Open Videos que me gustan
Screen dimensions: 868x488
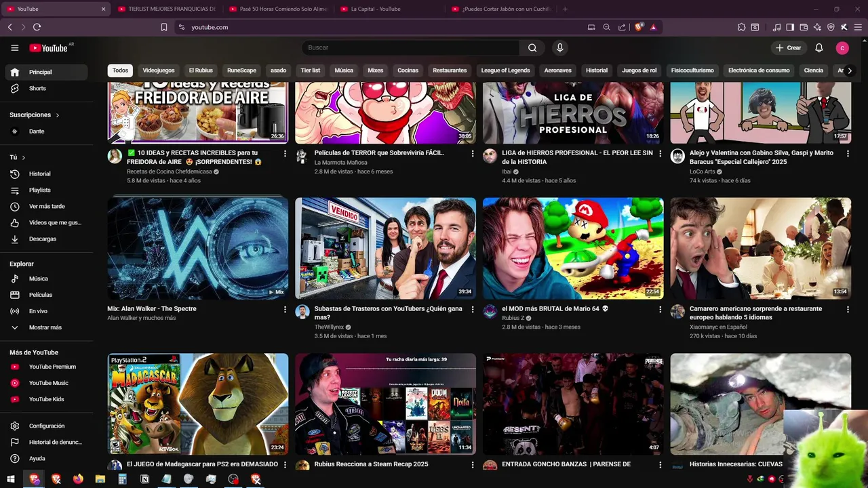46,222
